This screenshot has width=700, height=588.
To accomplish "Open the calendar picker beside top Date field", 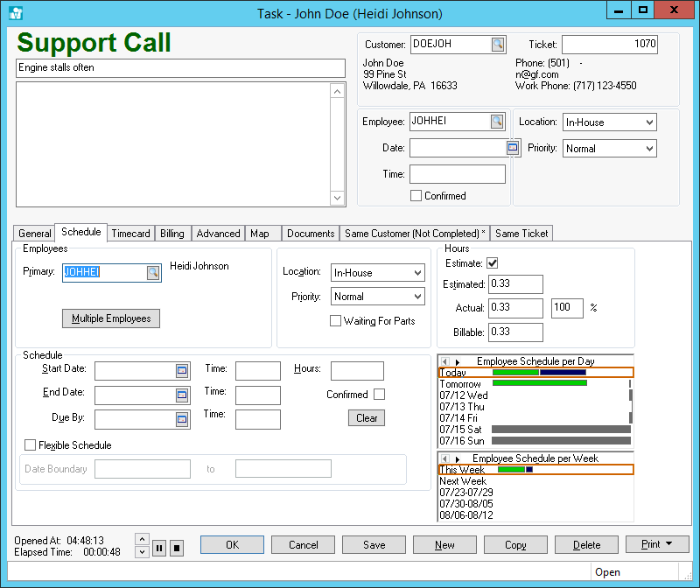I will tap(514, 149).
